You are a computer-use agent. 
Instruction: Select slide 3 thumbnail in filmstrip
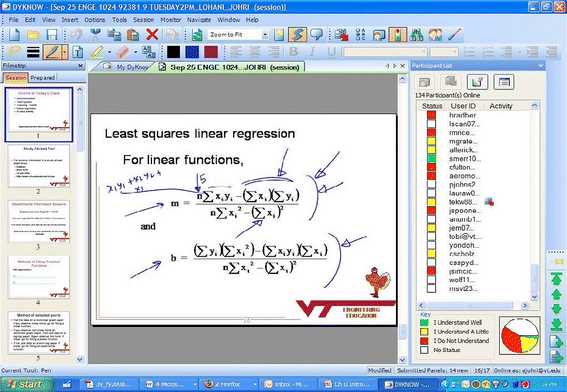39,221
